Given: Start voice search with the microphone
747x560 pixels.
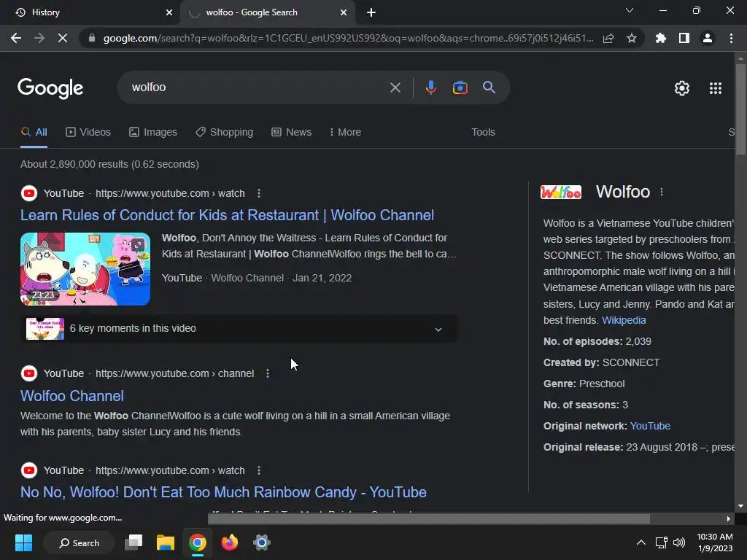Looking at the screenshot, I should tap(431, 87).
